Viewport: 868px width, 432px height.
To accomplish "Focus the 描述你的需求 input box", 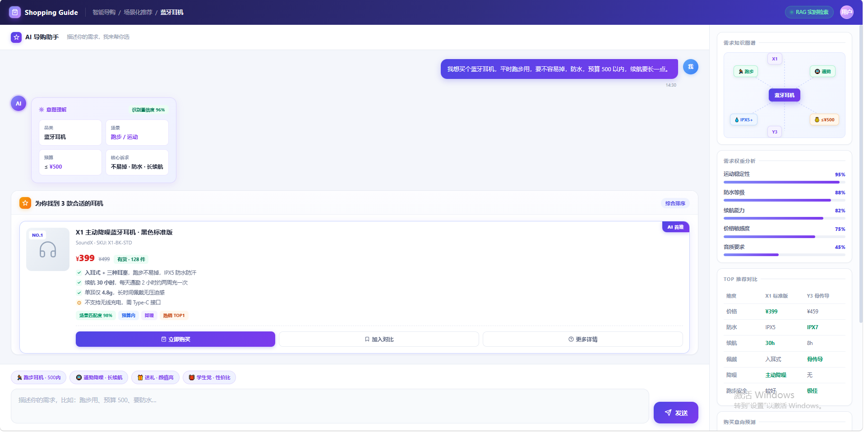I will coord(330,406).
